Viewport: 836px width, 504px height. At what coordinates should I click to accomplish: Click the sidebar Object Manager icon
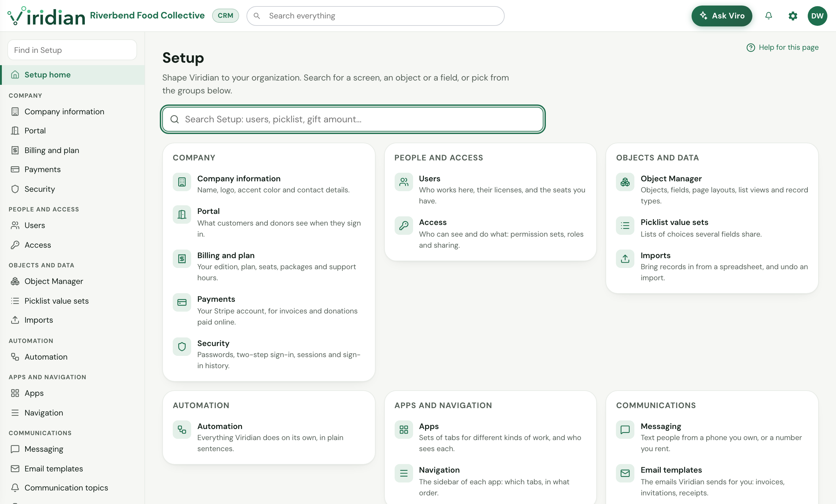pyautogui.click(x=15, y=281)
